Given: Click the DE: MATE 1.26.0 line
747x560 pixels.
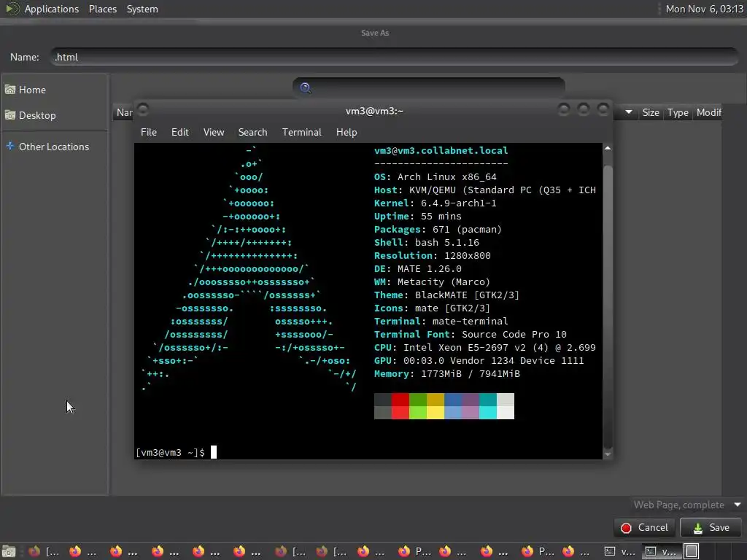Looking at the screenshot, I should [418, 268].
